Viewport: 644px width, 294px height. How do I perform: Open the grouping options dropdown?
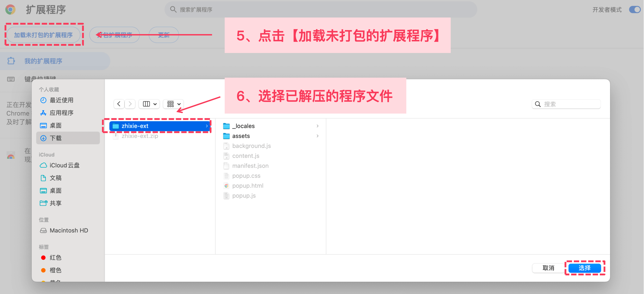tap(174, 104)
